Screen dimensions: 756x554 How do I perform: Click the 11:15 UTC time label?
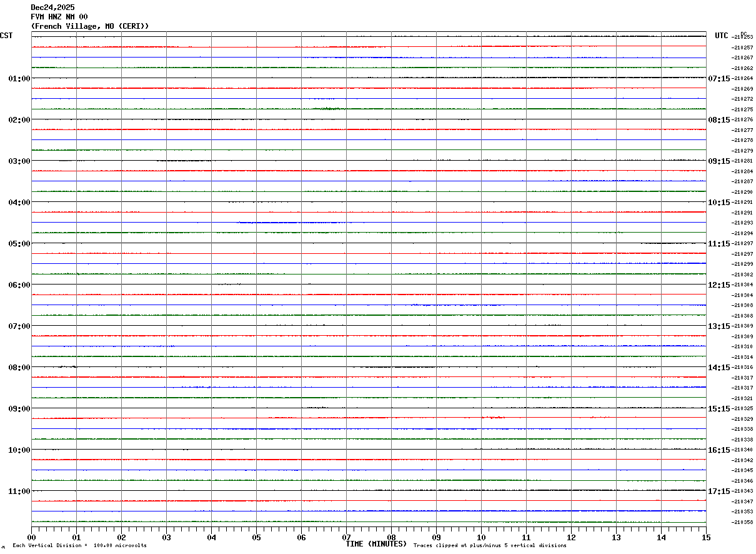pyautogui.click(x=719, y=243)
